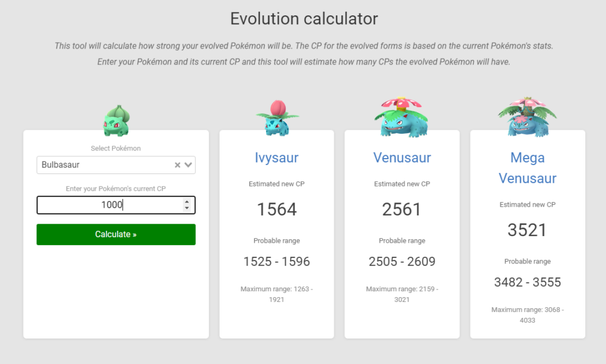Click the Mega Venusaur sprite image
The width and height of the screenshot is (606, 364).
click(x=527, y=117)
